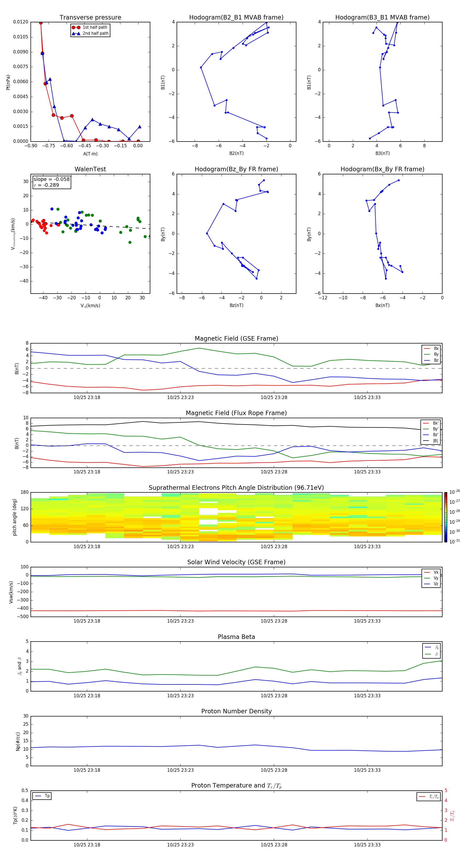Viewport: 473px width, 868px height.
Task: Click the Bx legend entry in GSE plot
Action: [431, 349]
